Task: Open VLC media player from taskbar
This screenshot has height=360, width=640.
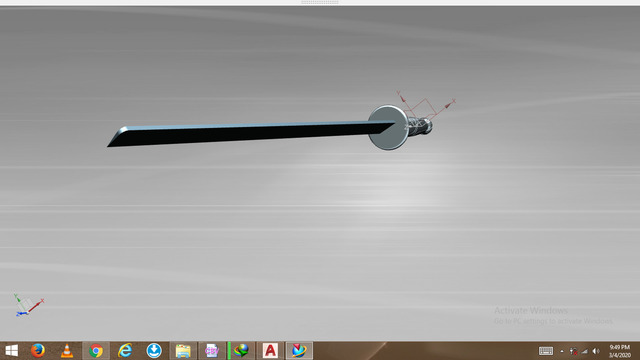Action: 67,351
